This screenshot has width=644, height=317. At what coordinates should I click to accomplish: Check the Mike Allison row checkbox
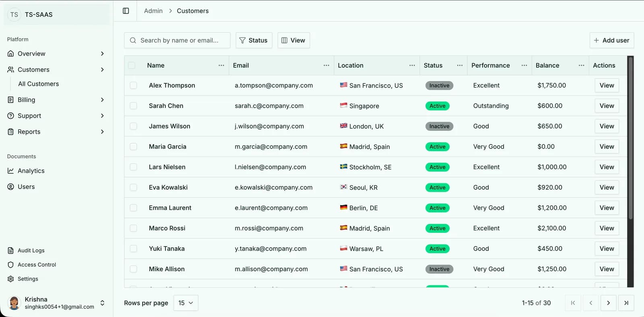[133, 269]
